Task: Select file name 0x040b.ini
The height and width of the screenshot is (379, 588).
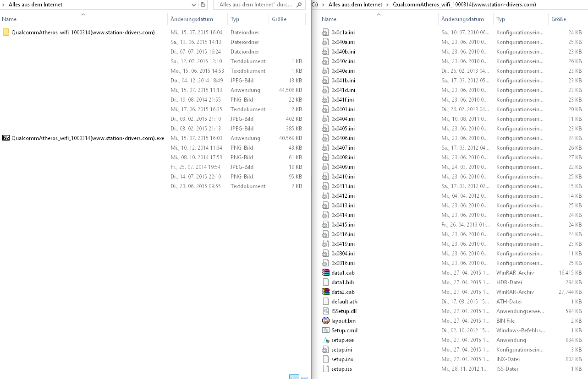Action: click(343, 52)
